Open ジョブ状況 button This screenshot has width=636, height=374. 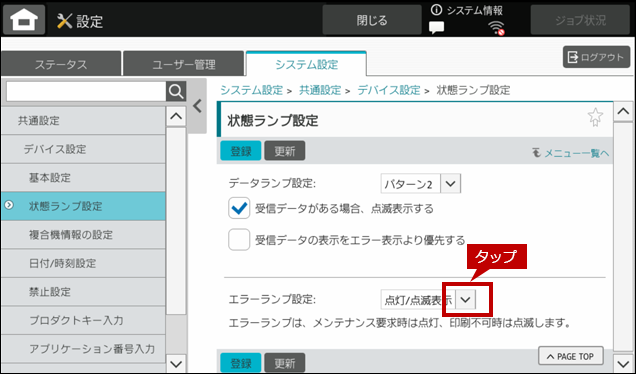(x=580, y=20)
